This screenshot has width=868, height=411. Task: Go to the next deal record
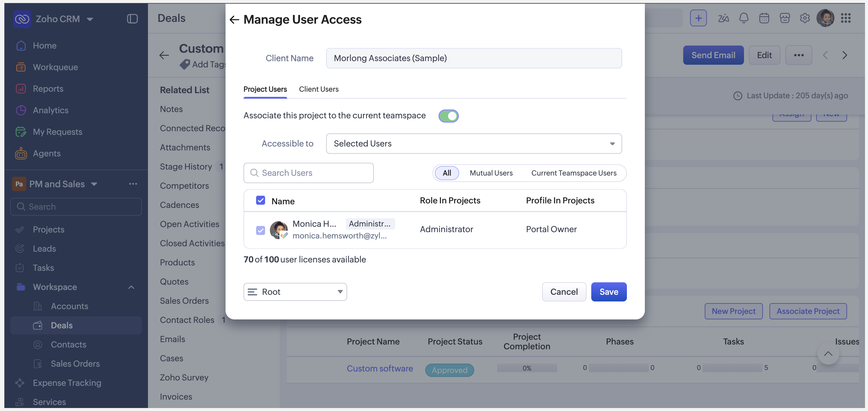844,55
